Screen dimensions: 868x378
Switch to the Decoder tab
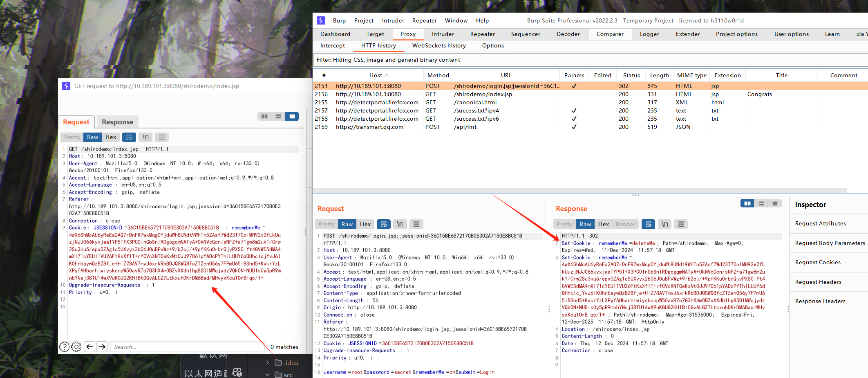click(x=568, y=34)
